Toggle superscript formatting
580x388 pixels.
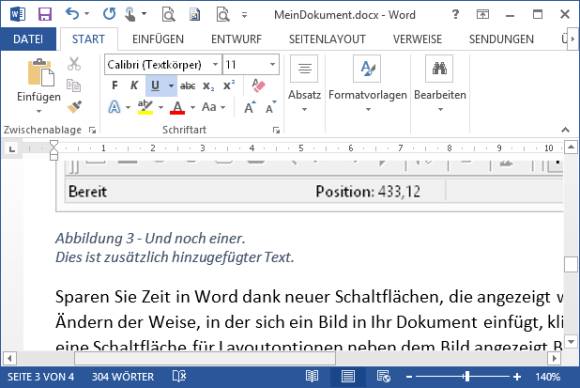[229, 85]
